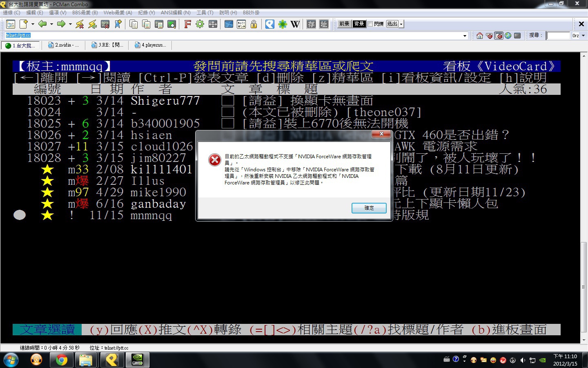This screenshot has width=588, height=368.
Task: Click the terminal vertical scrollbar
Action: (584, 197)
